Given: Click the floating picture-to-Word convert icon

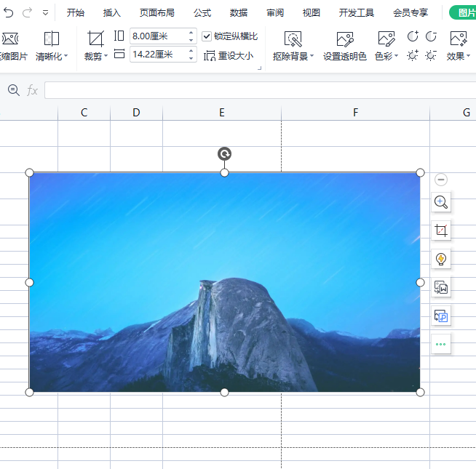Looking at the screenshot, I should pyautogui.click(x=441, y=287).
